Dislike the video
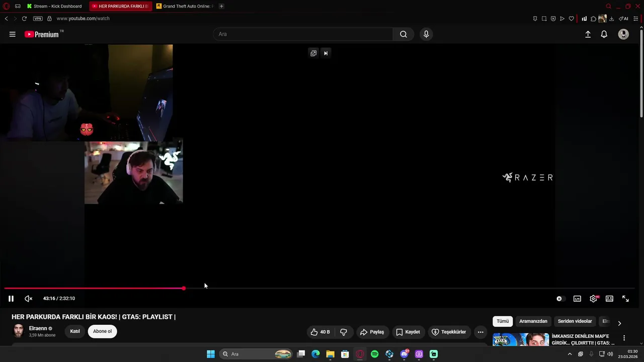 point(344,332)
